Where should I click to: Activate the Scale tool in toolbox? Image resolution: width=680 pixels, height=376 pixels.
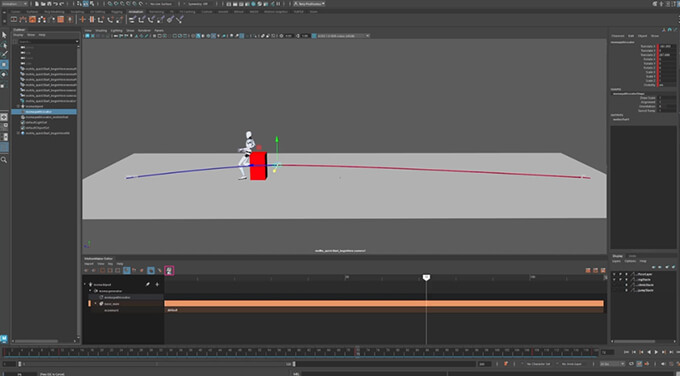(x=4, y=85)
